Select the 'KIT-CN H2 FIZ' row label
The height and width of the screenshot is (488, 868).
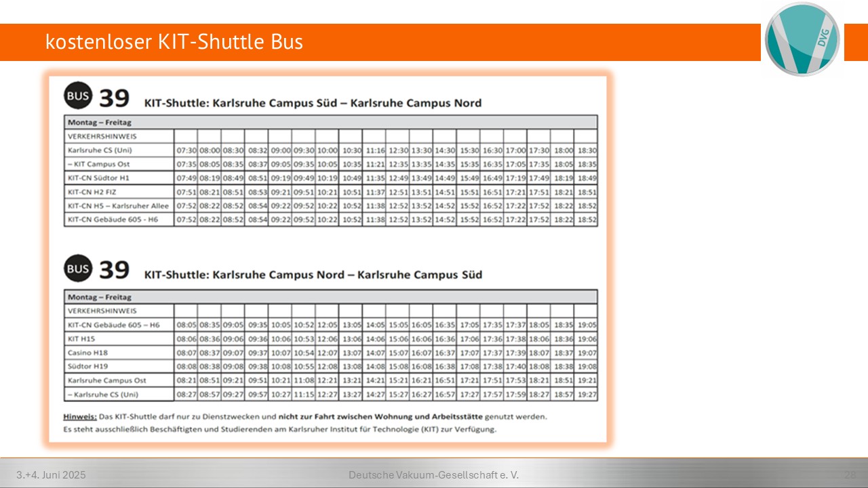coord(94,192)
